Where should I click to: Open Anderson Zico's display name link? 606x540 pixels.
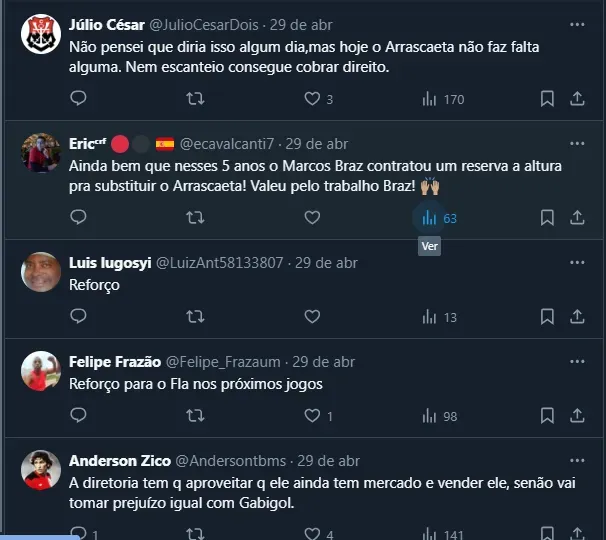[119, 461]
